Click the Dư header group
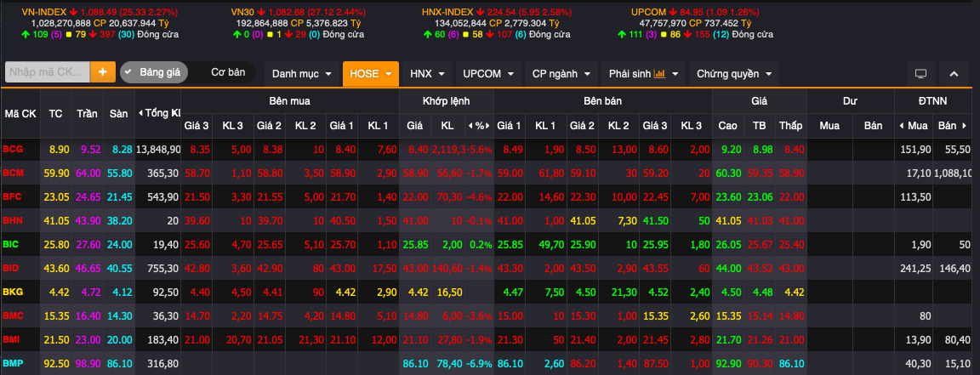This screenshot has height=375, width=980. point(851,100)
